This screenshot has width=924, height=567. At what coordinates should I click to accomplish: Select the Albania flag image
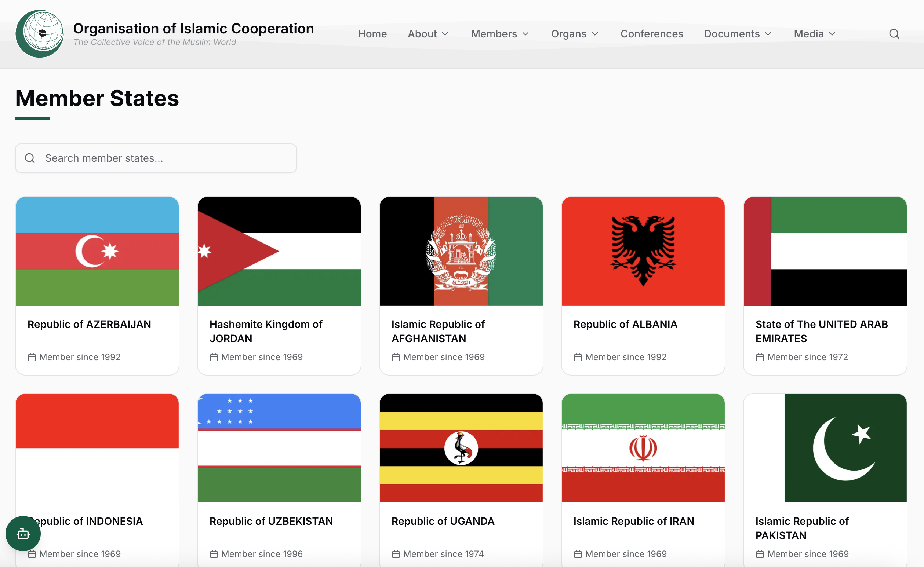point(643,251)
